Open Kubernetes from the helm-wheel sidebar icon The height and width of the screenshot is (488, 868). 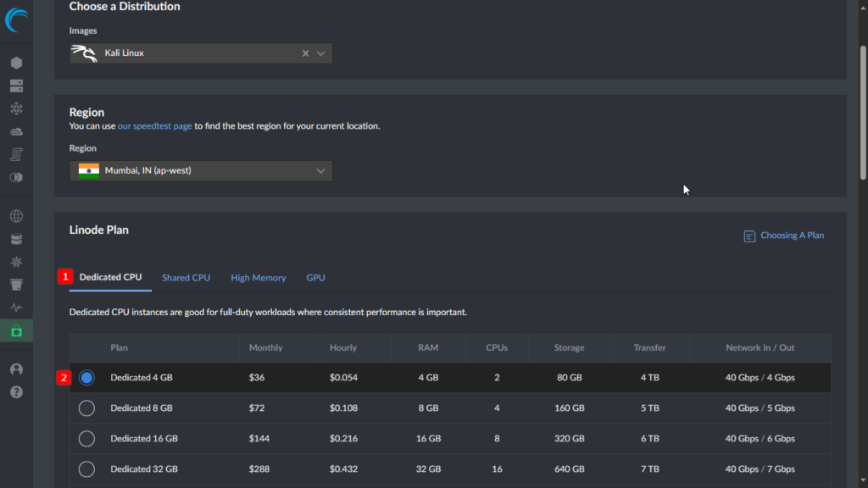pos(17,262)
